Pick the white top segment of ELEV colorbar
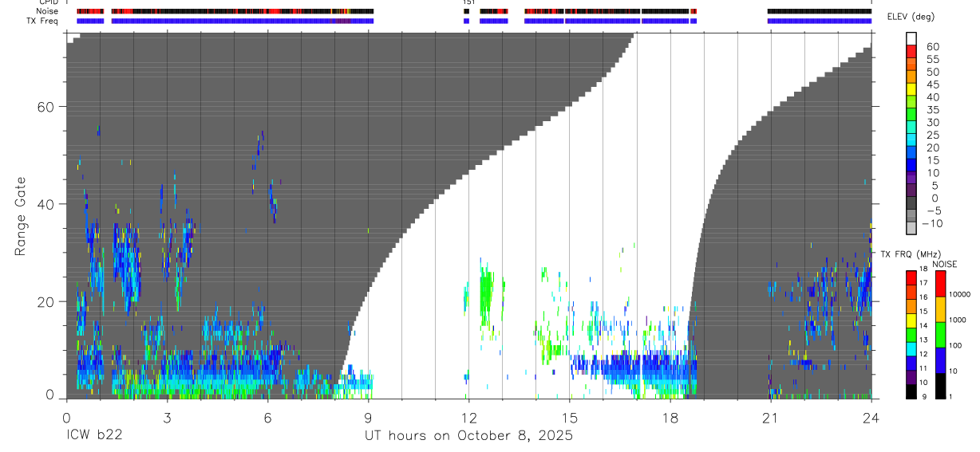 pyautogui.click(x=911, y=39)
